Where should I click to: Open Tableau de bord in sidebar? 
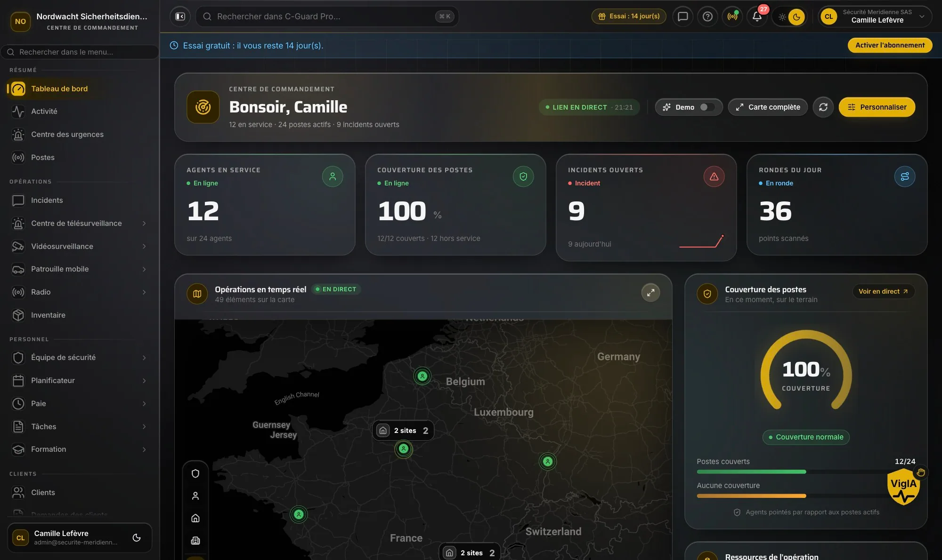click(79, 88)
